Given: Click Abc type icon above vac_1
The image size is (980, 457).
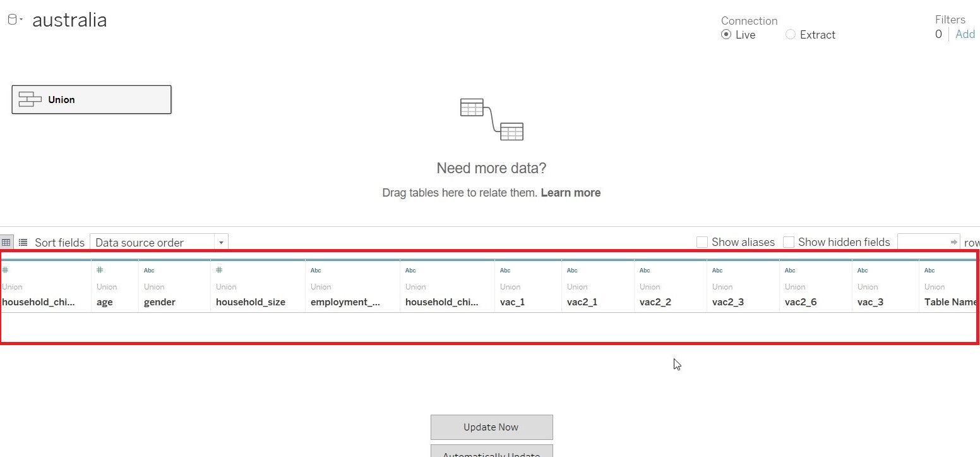Looking at the screenshot, I should click(x=505, y=271).
